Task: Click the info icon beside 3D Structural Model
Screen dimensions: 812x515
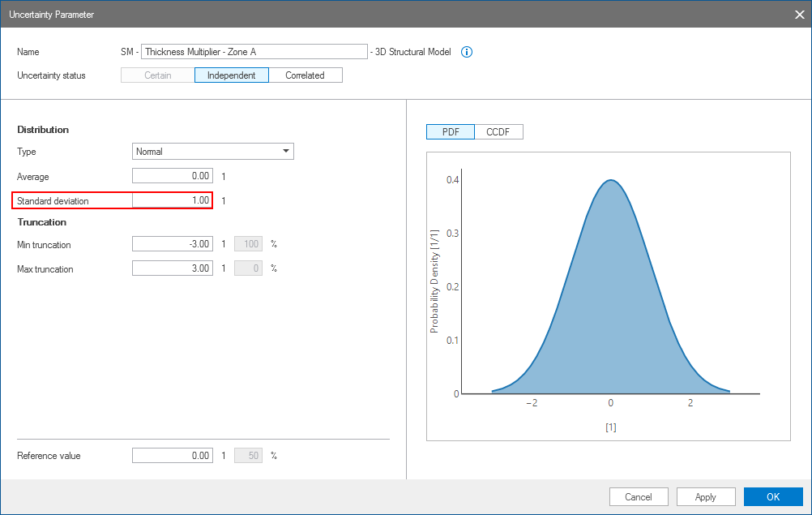Action: tap(467, 52)
